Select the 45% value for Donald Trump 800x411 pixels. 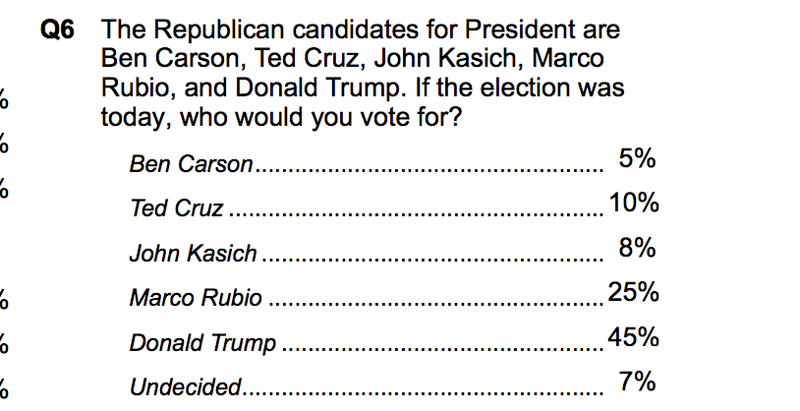pos(633,337)
